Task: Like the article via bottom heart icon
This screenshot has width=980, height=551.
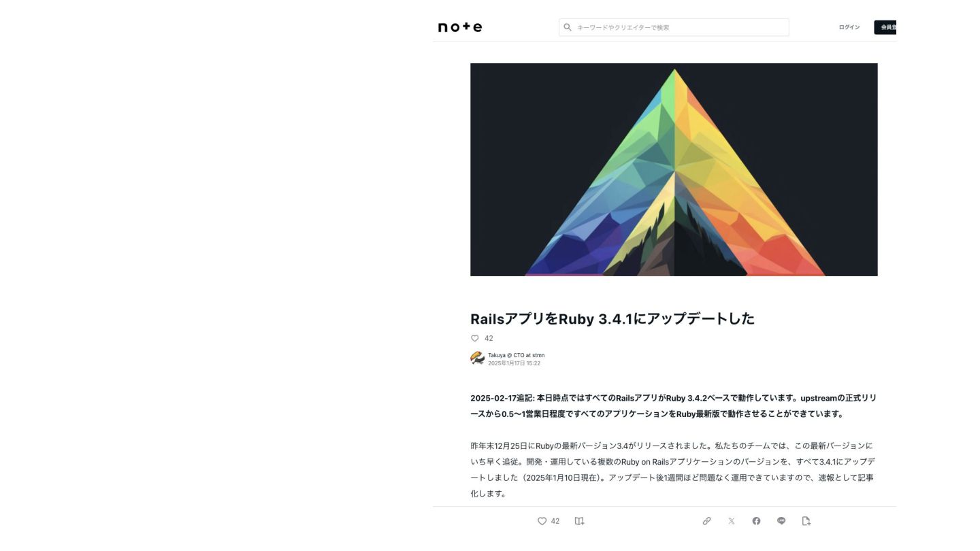Action: [x=542, y=521]
